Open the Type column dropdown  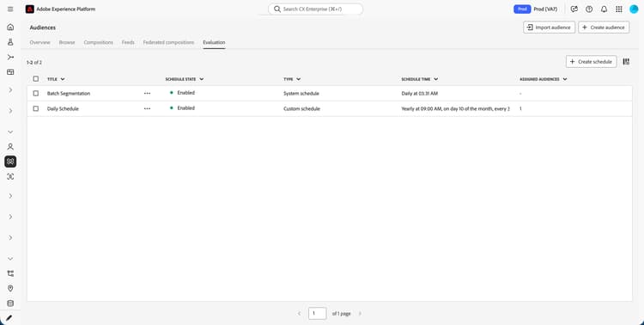point(298,79)
